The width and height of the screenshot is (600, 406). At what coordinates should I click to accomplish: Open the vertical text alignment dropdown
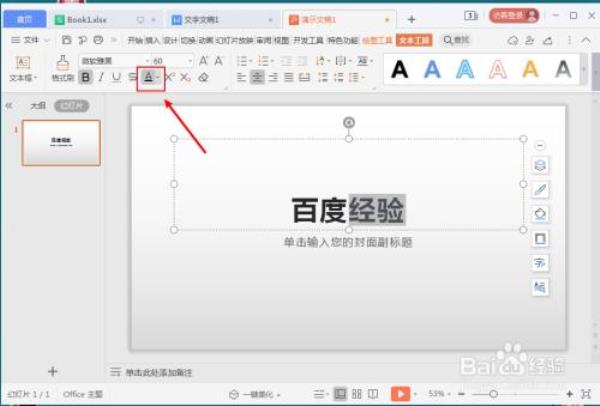343,61
